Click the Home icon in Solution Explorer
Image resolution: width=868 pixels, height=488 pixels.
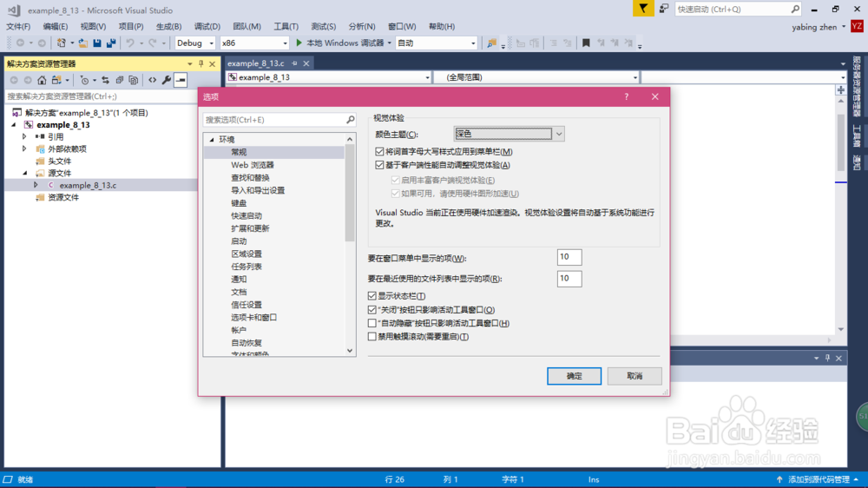[42, 80]
